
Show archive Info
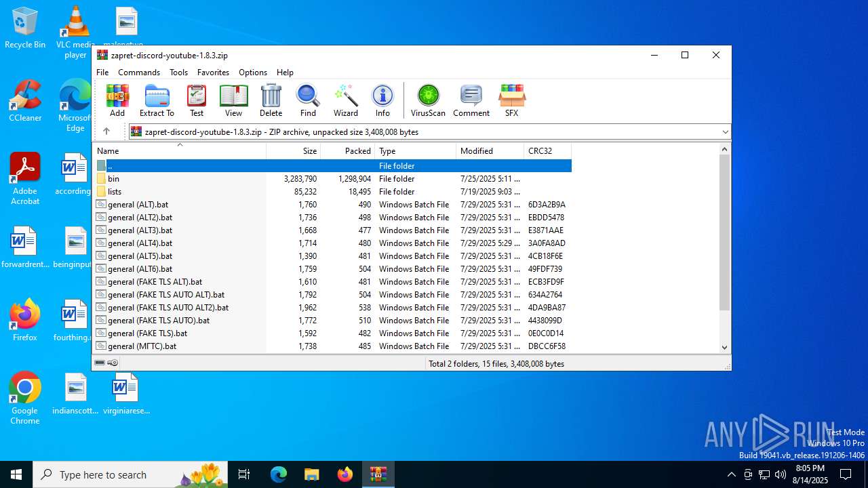[x=382, y=101]
